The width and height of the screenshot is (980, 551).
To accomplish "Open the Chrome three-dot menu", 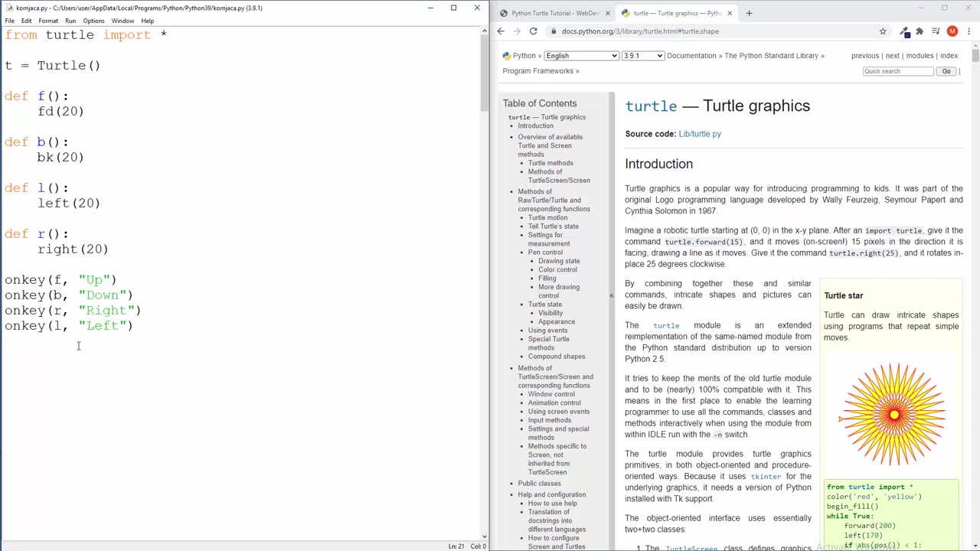I will 969,31.
